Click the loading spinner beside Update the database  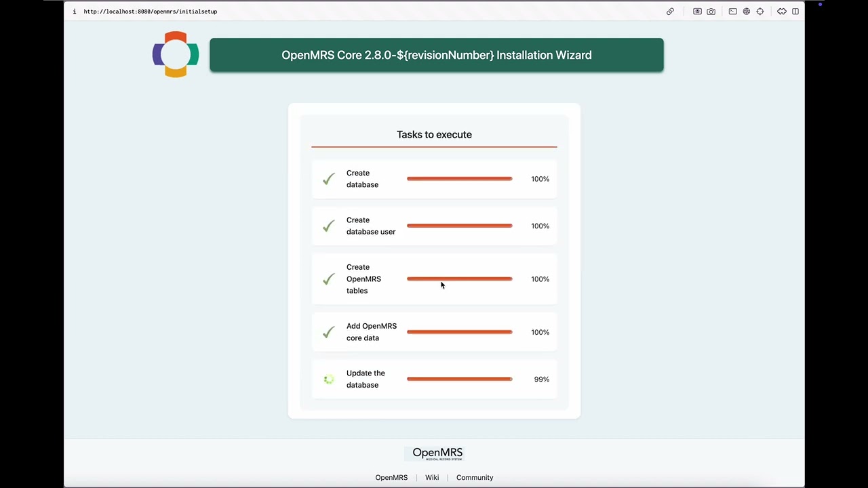tap(329, 380)
